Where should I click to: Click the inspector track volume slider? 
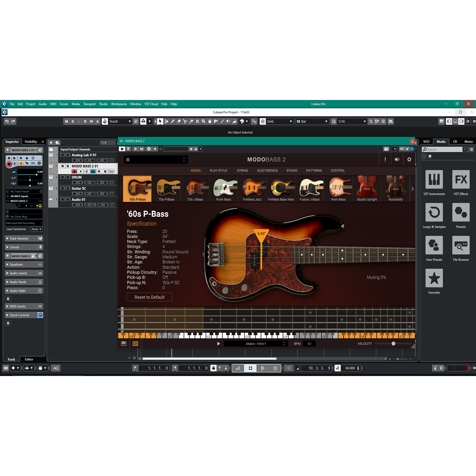point(30,175)
